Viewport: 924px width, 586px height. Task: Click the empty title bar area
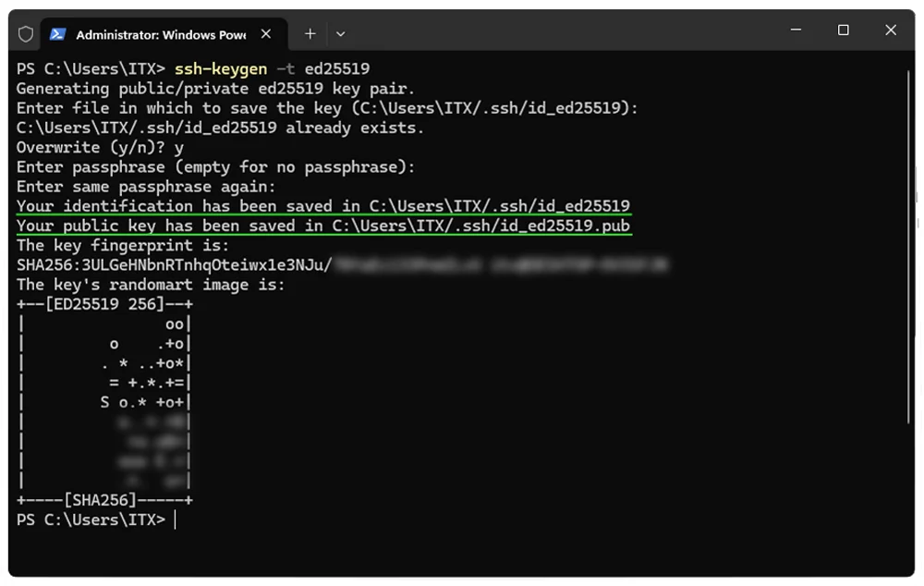pyautogui.click(x=554, y=32)
